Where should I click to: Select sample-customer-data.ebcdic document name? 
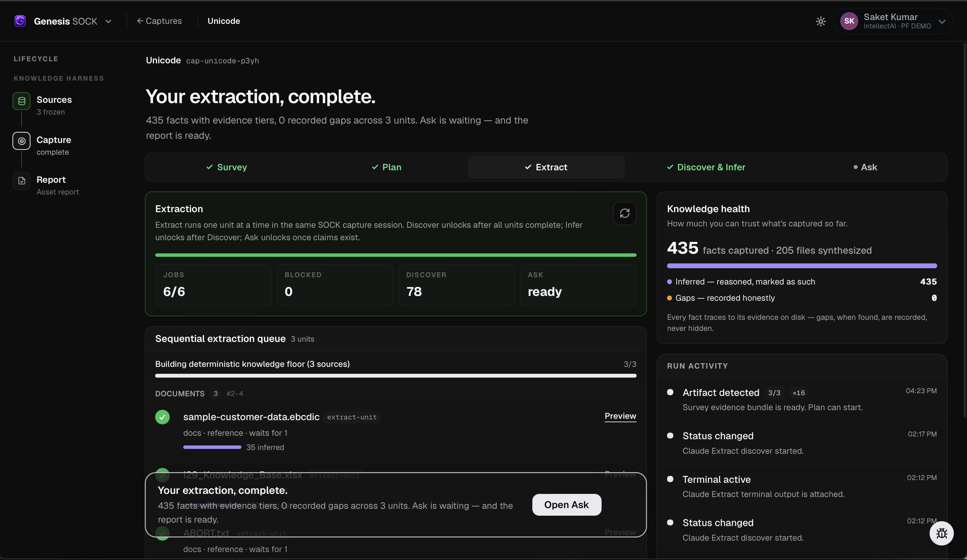251,417
